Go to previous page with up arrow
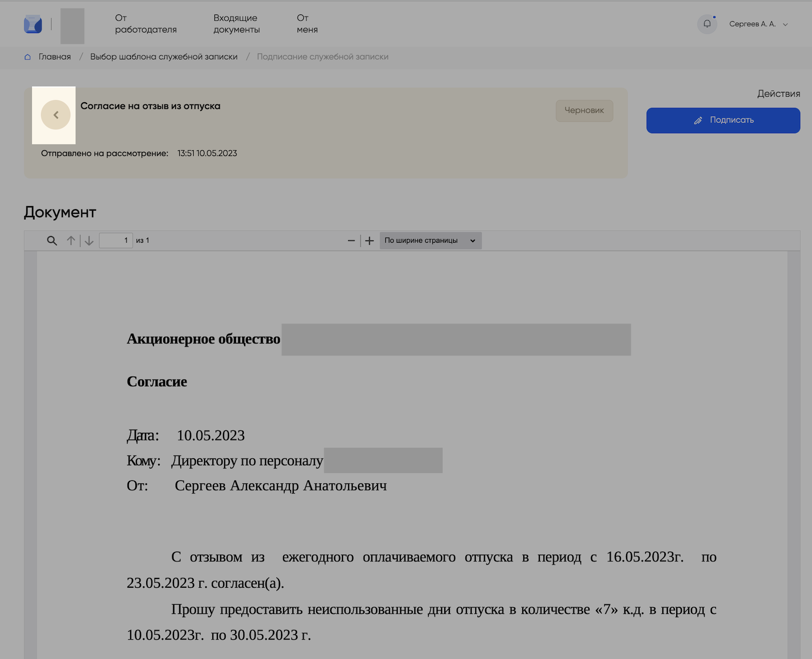Viewport: 812px width, 659px height. pyautogui.click(x=71, y=241)
